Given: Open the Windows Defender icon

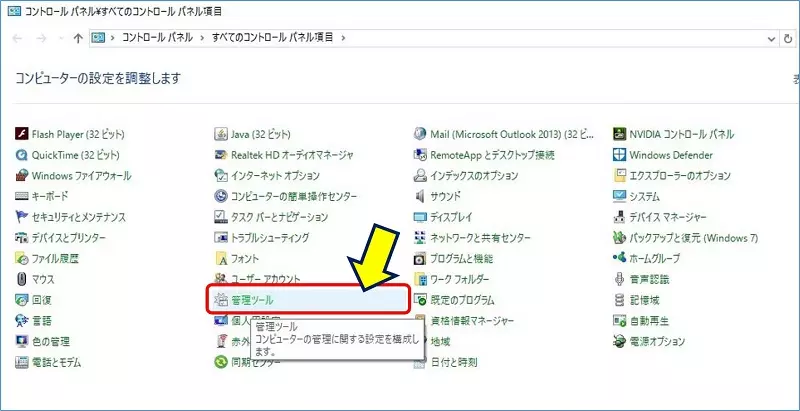Looking at the screenshot, I should pos(619,155).
